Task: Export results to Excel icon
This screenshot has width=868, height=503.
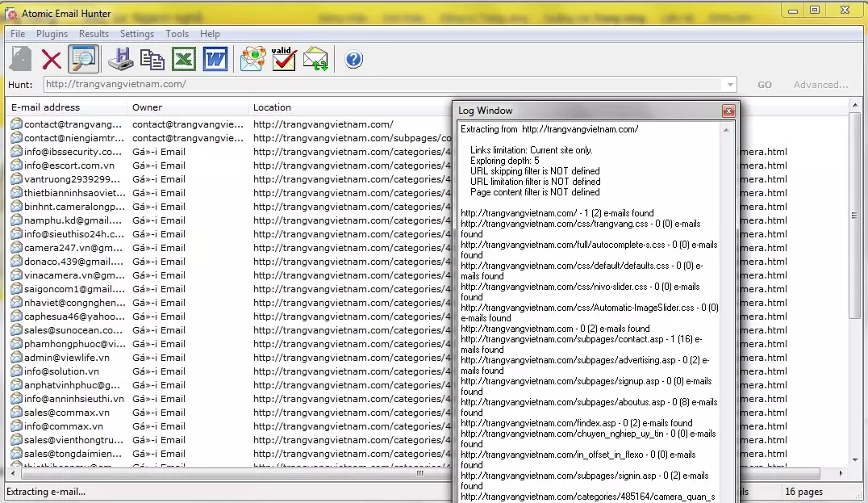Action: 184,59
